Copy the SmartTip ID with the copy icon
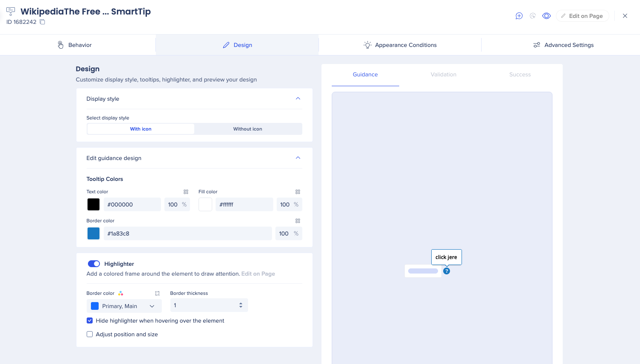The image size is (640, 364). pyautogui.click(x=42, y=22)
